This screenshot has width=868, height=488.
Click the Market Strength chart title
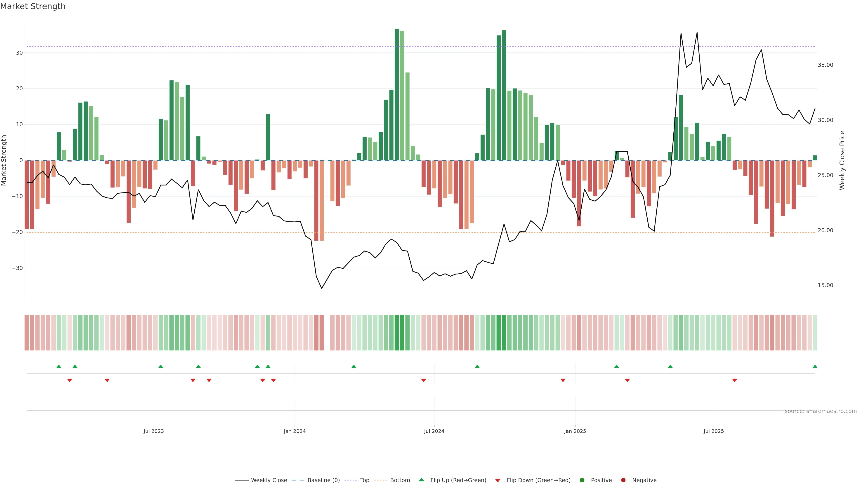[33, 6]
